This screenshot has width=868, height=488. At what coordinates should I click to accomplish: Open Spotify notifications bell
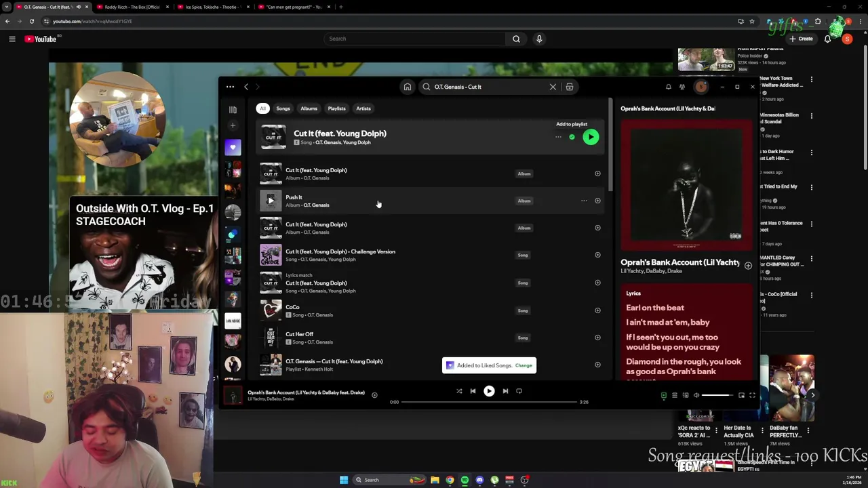tap(668, 87)
